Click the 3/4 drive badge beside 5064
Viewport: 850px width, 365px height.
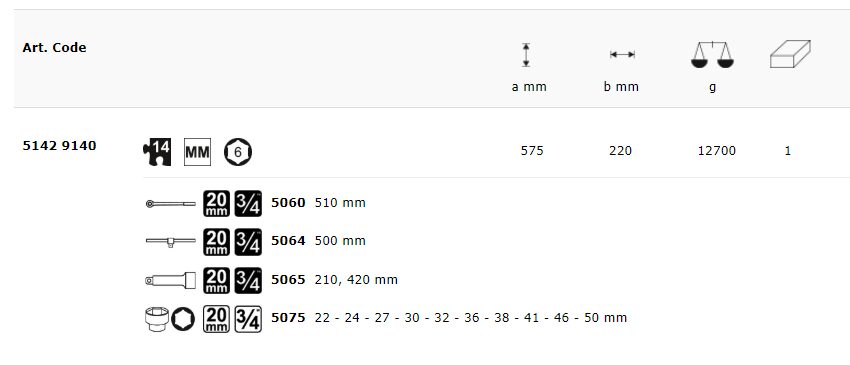(248, 242)
